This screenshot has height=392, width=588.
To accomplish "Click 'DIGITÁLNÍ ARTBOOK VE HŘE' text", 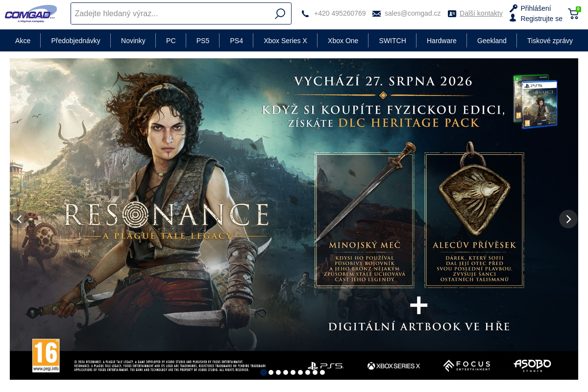I will click(x=419, y=326).
